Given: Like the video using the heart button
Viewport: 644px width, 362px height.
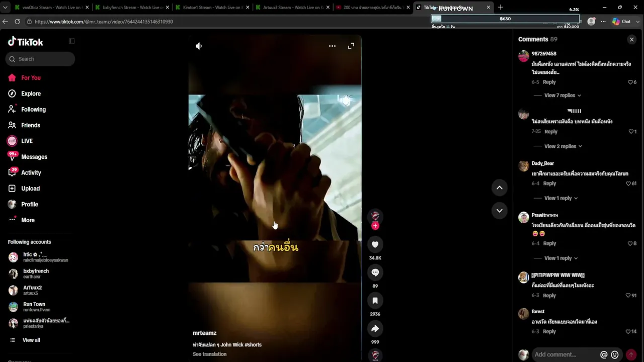Looking at the screenshot, I should [x=375, y=244].
